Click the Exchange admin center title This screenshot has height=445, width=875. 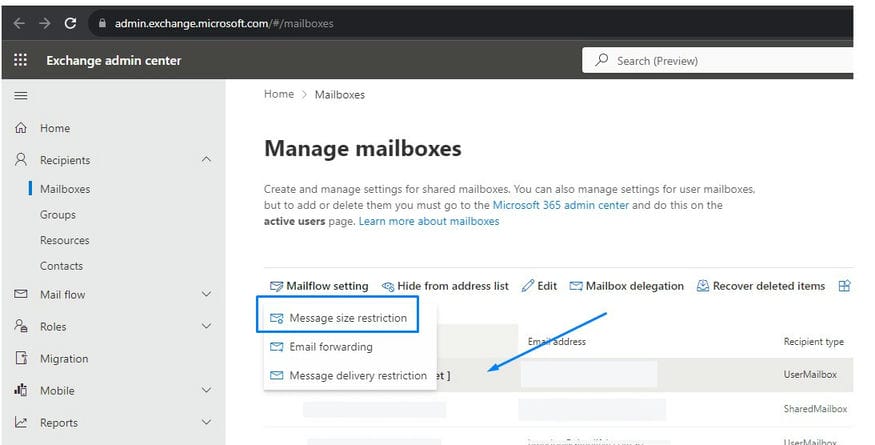tap(114, 60)
